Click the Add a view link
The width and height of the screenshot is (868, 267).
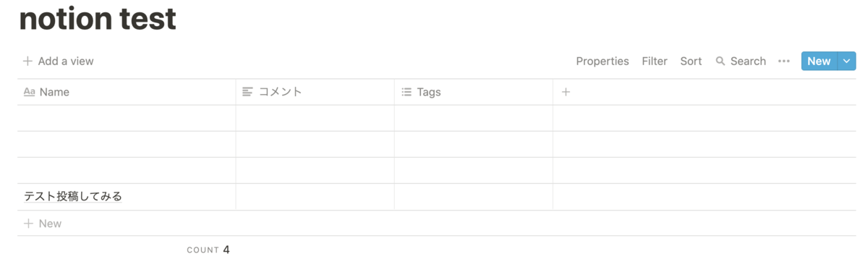[58, 62]
